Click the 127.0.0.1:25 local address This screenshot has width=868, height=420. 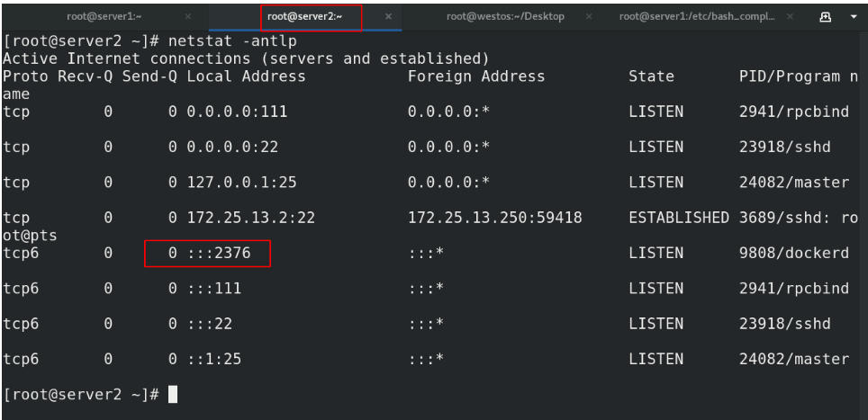pyautogui.click(x=242, y=183)
